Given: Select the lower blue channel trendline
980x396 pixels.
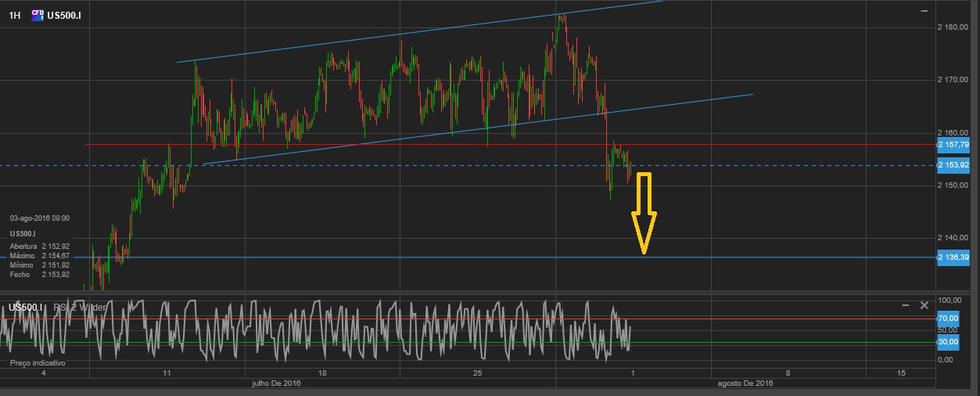Looking at the screenshot, I should [477, 130].
